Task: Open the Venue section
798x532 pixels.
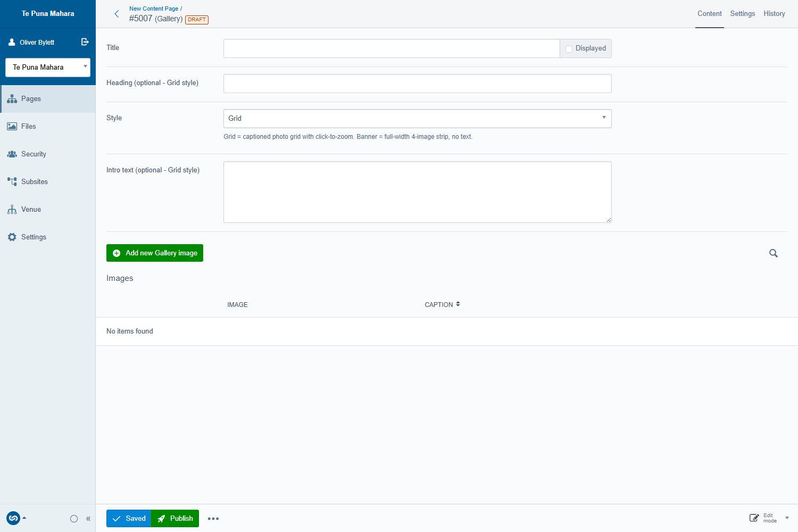Action: (48, 209)
